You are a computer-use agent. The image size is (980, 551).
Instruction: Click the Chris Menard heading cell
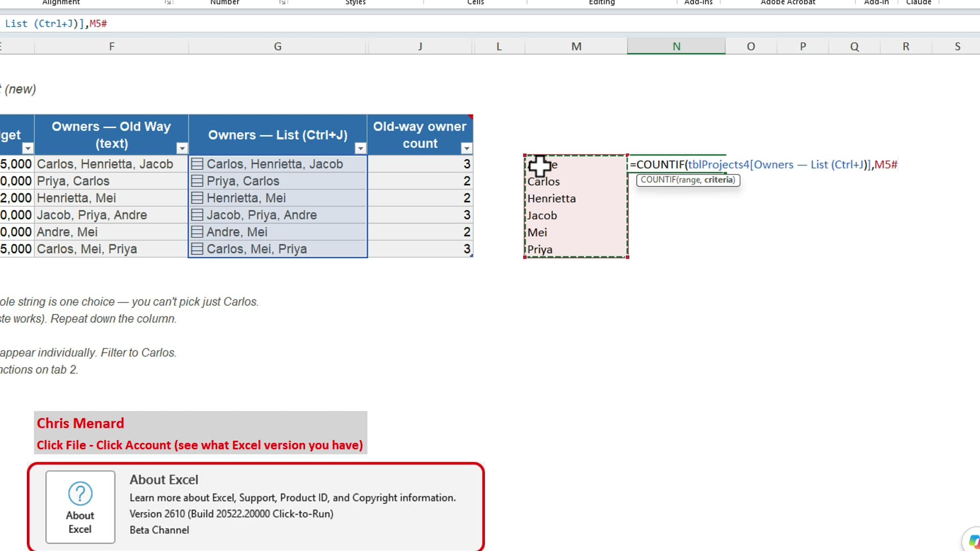[x=201, y=423]
